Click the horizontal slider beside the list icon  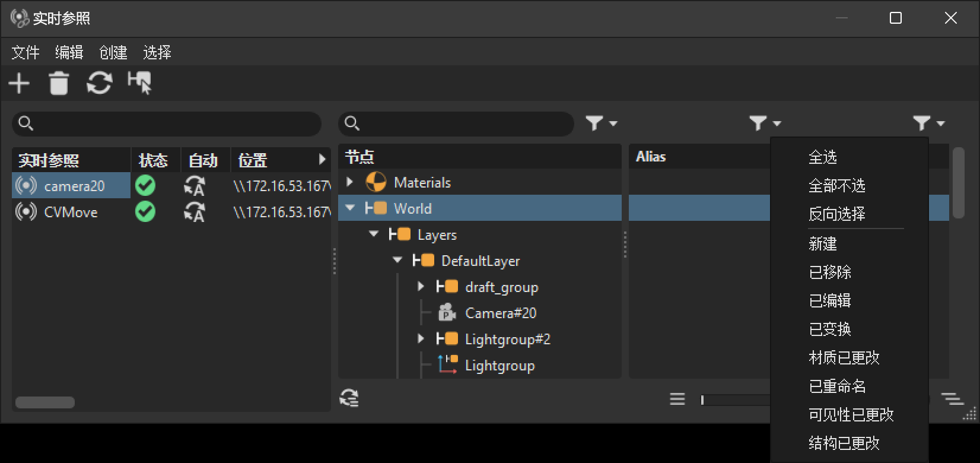pos(736,399)
